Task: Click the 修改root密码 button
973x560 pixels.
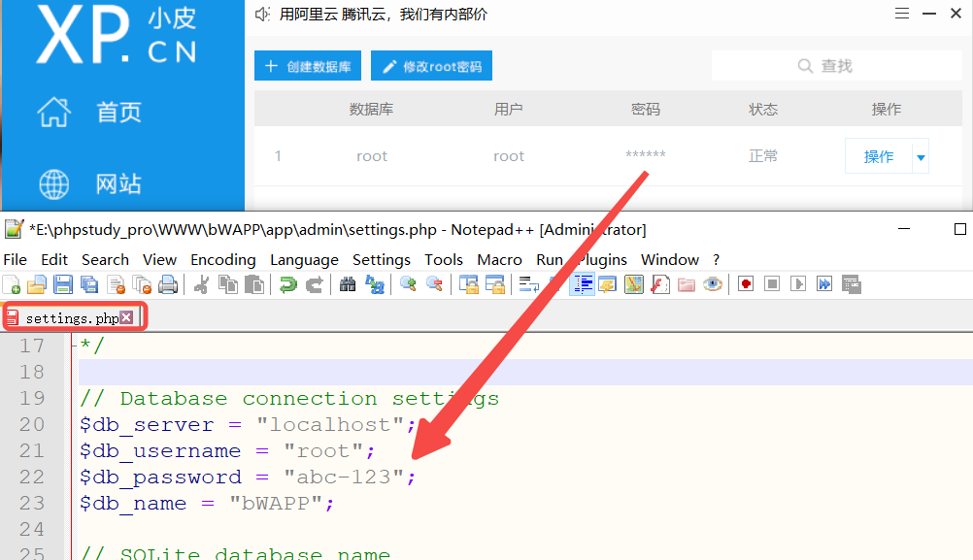Action: pyautogui.click(x=431, y=65)
